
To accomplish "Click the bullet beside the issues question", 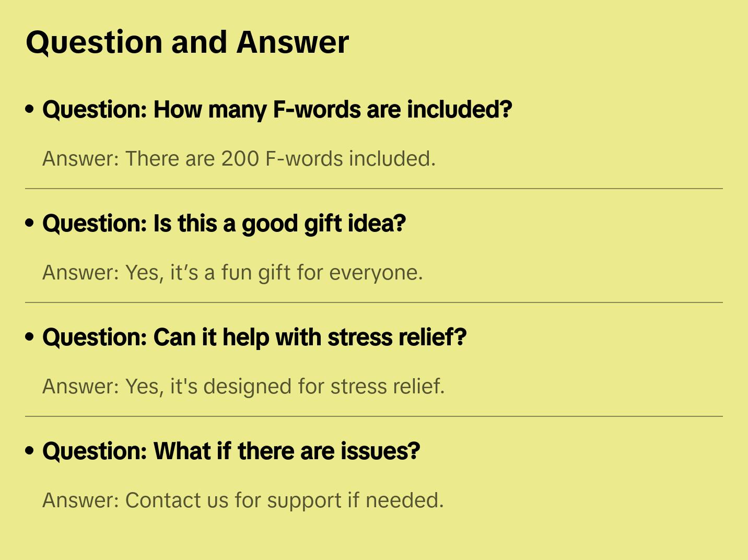I will (x=30, y=451).
